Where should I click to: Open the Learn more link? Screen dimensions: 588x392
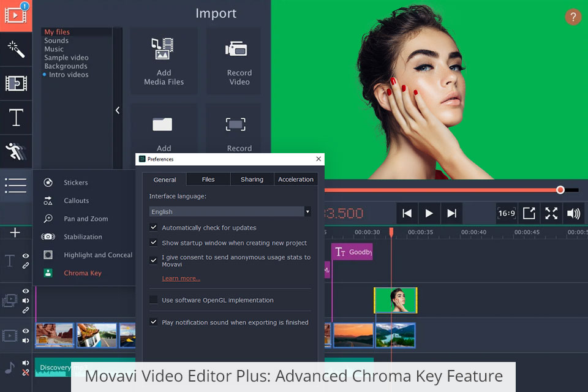(x=181, y=278)
